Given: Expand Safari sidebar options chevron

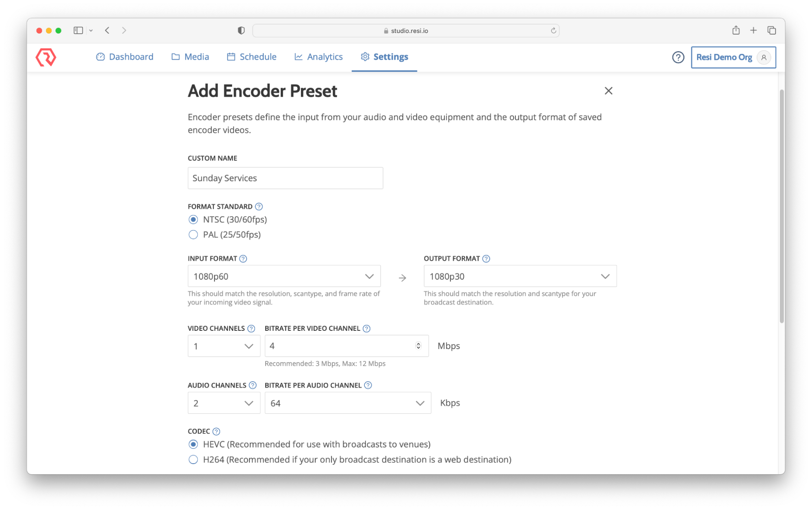Looking at the screenshot, I should [91, 30].
